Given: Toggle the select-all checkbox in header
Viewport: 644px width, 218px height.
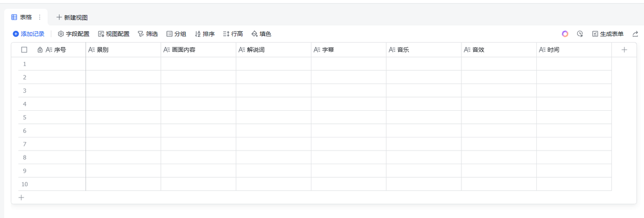Looking at the screenshot, I should [24, 50].
